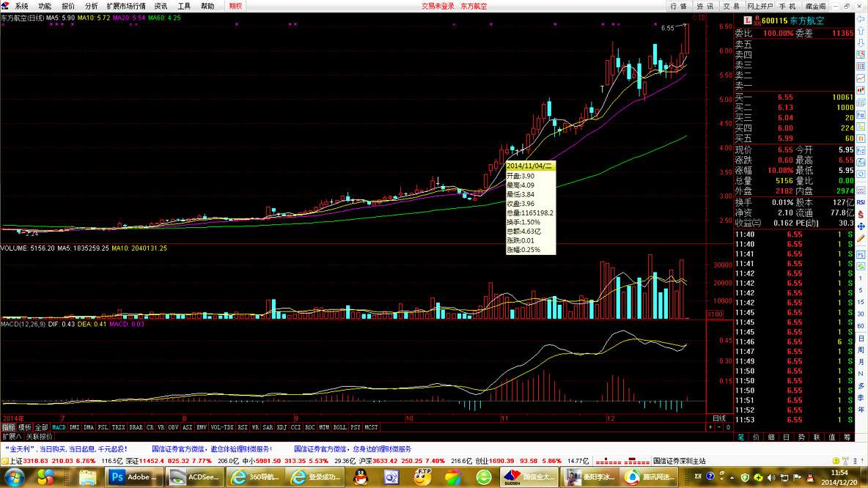Click the 藏金阁 button

point(815,6)
